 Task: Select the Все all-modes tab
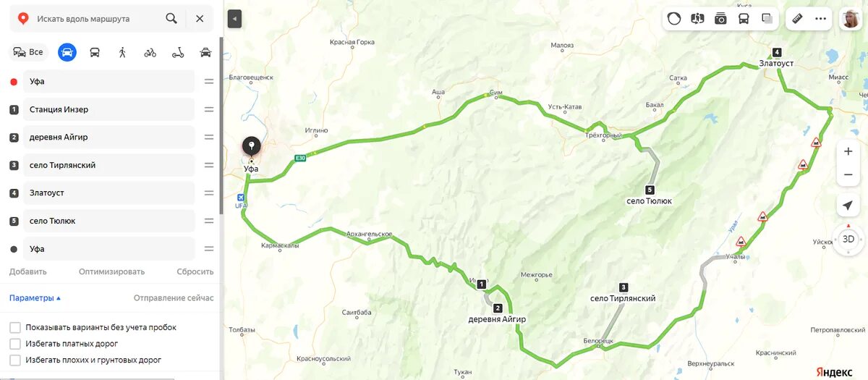28,52
